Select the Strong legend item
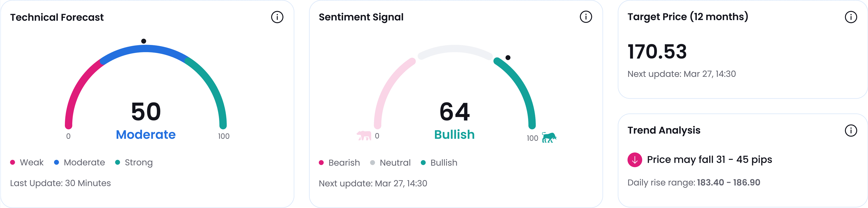 (x=134, y=163)
